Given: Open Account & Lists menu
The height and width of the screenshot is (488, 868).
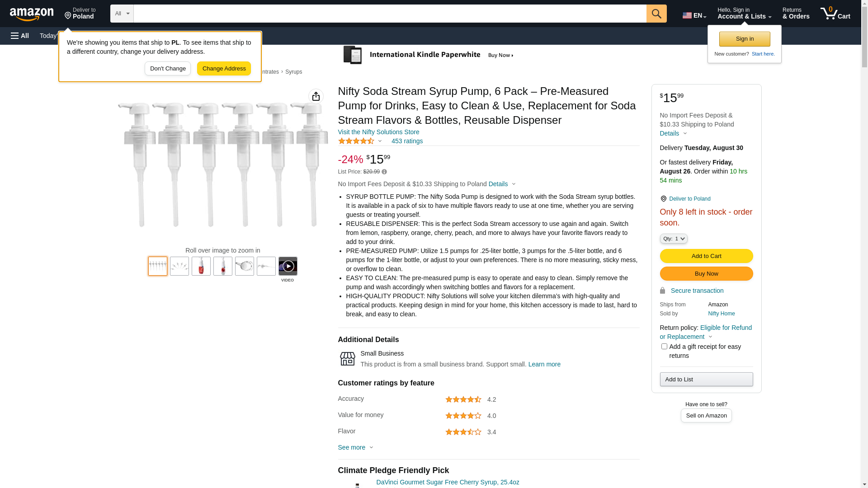Looking at the screenshot, I should click(x=744, y=14).
